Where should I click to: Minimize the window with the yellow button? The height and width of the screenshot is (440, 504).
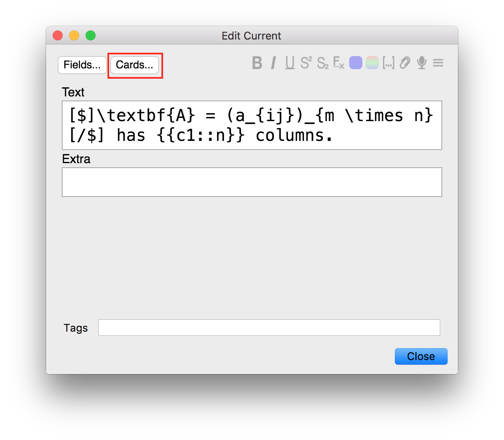click(x=74, y=36)
